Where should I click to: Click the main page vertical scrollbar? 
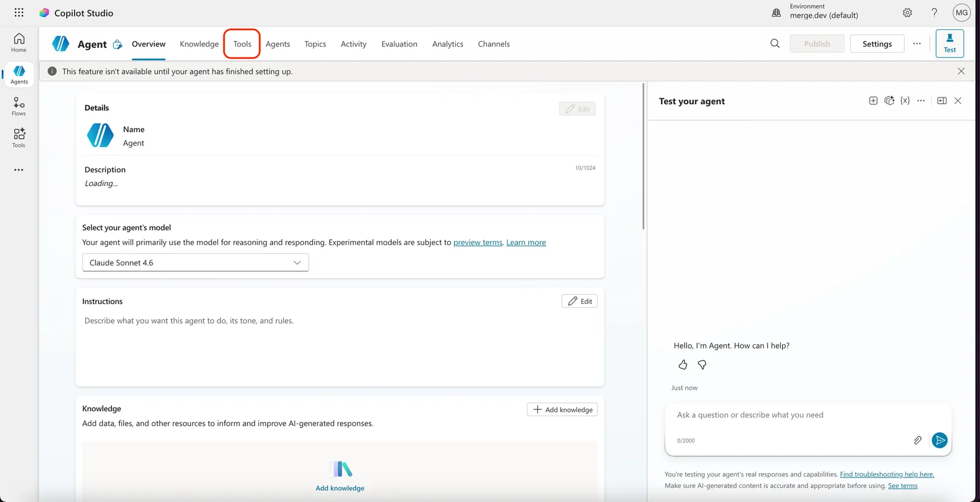643,156
